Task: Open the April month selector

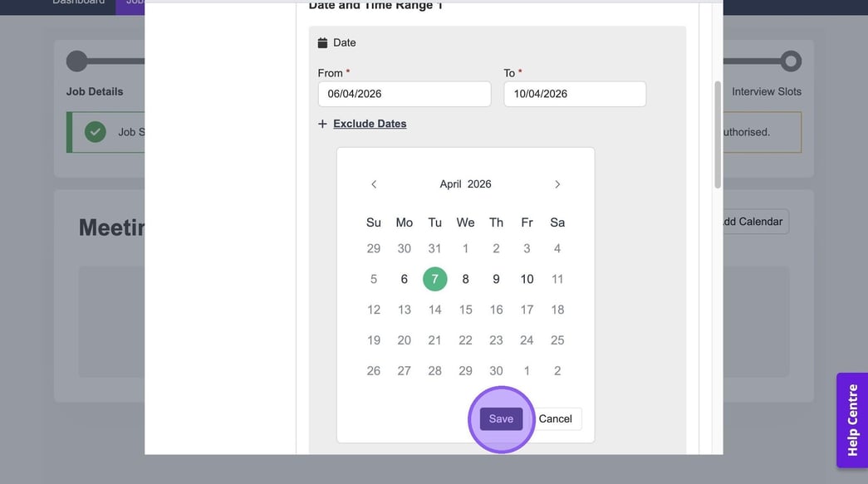Action: point(450,184)
